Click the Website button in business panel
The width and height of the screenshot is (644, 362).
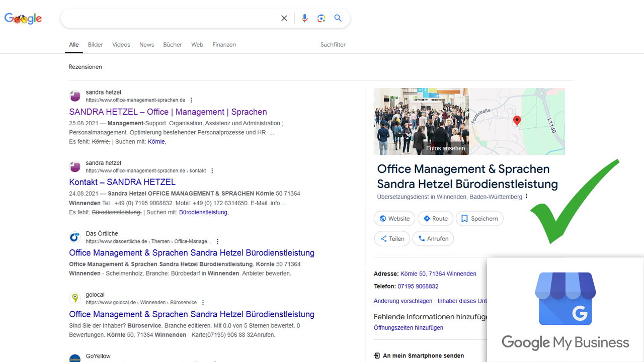394,219
